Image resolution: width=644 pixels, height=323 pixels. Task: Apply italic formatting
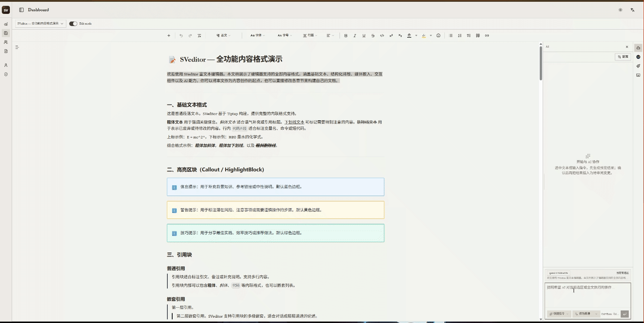(x=355, y=35)
